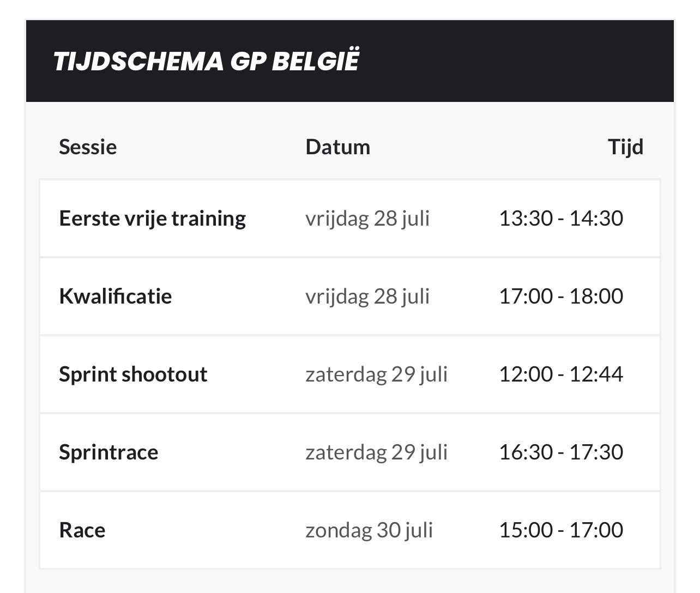Select the Sessie column header
Viewport: 700px width, 593px height.
[88, 147]
